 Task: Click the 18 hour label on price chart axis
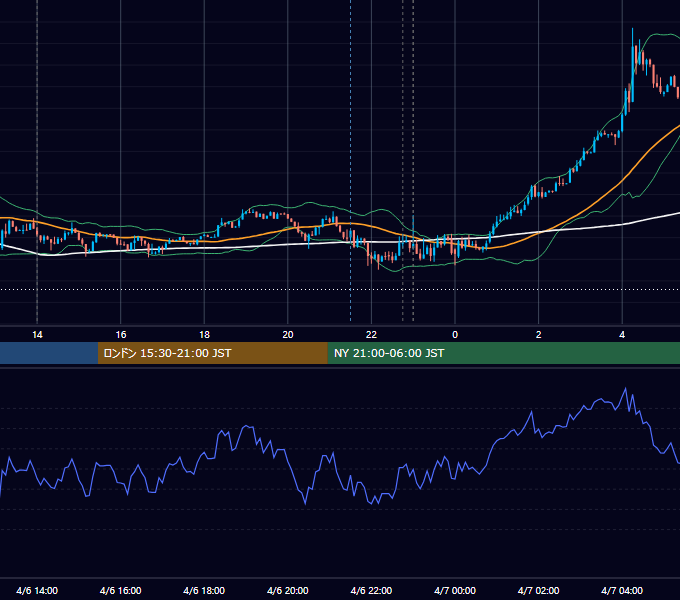tap(204, 335)
